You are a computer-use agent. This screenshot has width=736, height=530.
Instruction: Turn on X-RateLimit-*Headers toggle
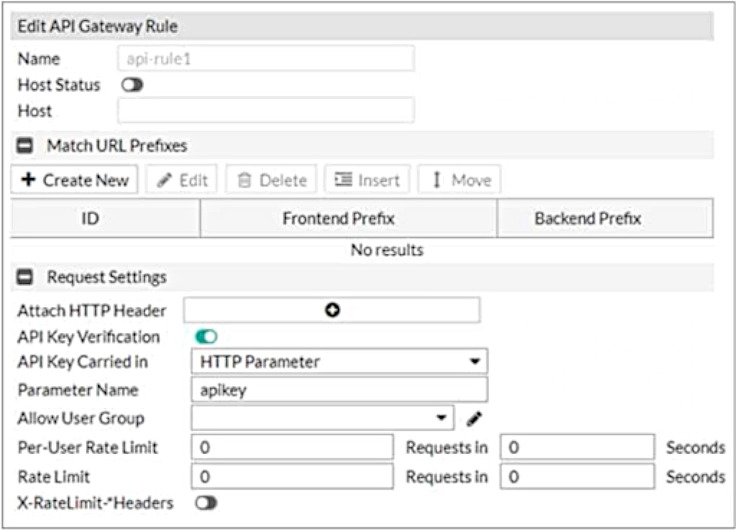tap(207, 503)
